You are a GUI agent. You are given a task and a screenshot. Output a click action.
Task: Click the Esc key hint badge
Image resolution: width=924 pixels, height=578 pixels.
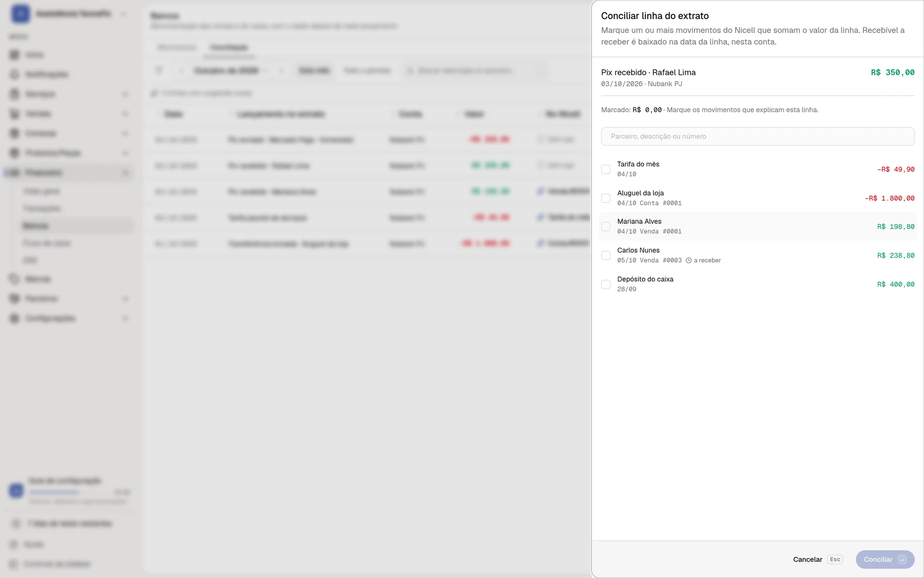pyautogui.click(x=835, y=560)
